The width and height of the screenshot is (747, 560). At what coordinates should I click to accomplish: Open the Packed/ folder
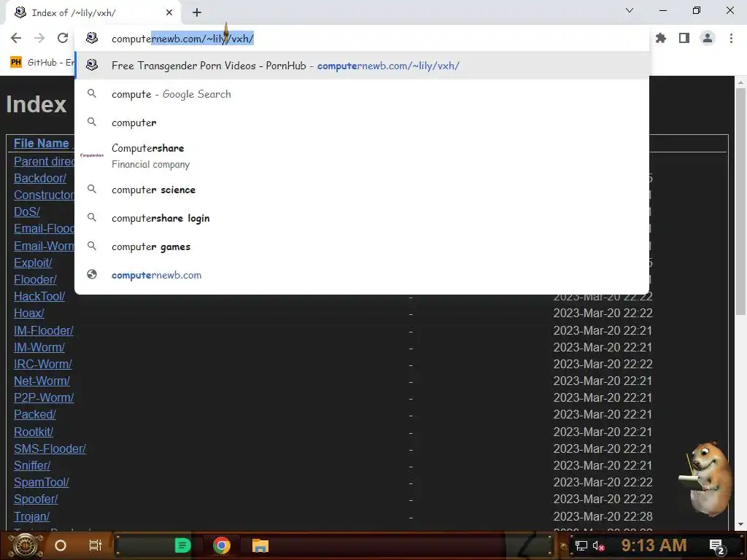[35, 414]
